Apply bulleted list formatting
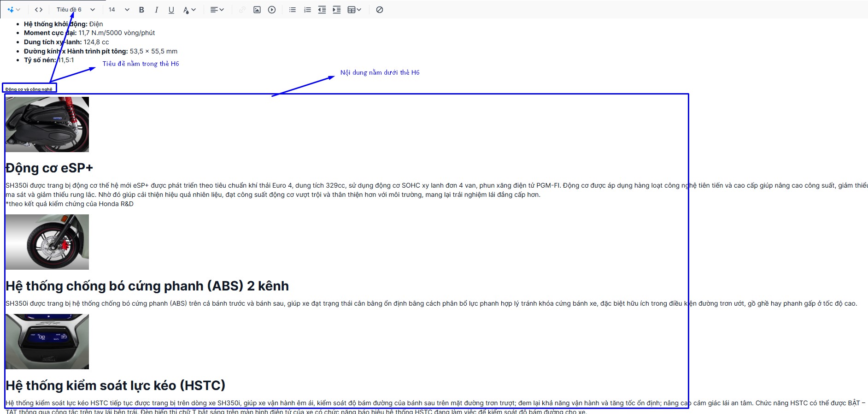 293,10
